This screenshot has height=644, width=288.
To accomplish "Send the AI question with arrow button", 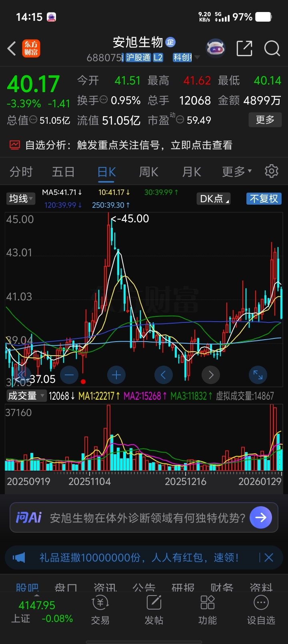I will click(261, 517).
